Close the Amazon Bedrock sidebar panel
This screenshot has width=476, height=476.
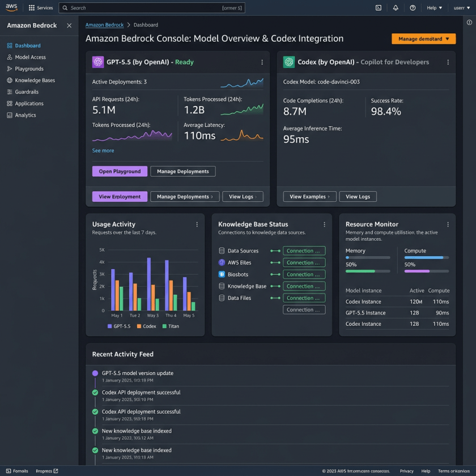(x=69, y=25)
